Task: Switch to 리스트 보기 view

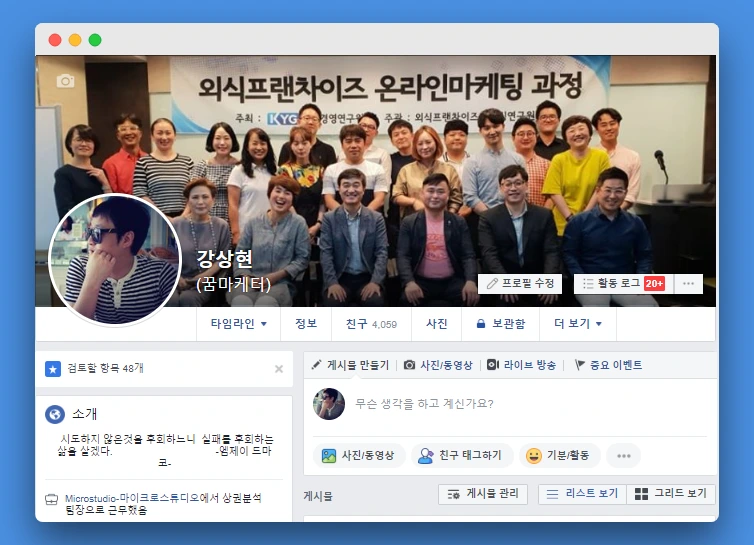Action: [x=582, y=494]
